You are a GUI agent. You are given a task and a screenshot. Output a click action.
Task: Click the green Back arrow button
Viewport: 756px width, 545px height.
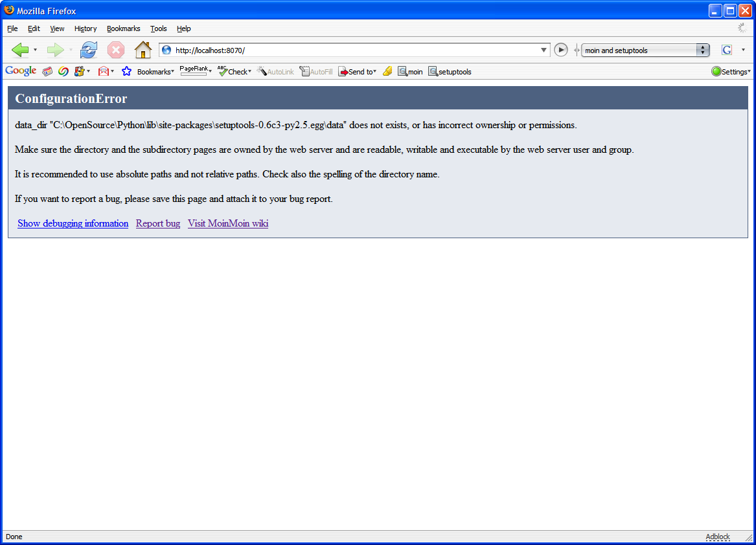(20, 50)
